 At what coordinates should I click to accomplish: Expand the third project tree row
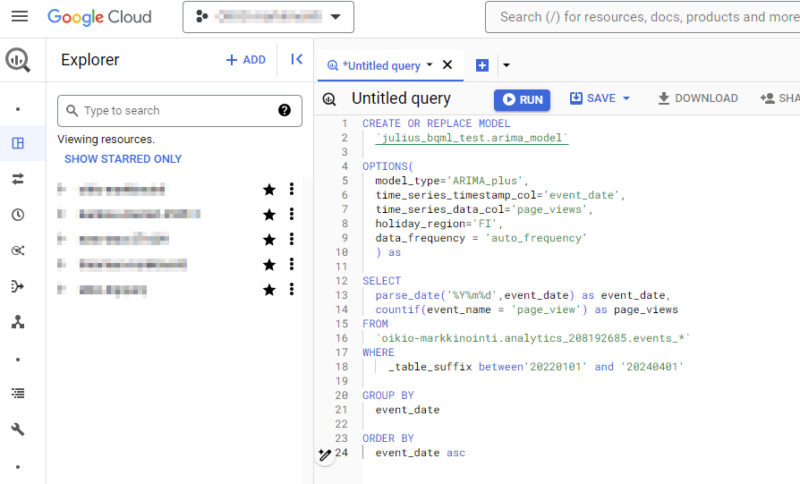(x=61, y=239)
